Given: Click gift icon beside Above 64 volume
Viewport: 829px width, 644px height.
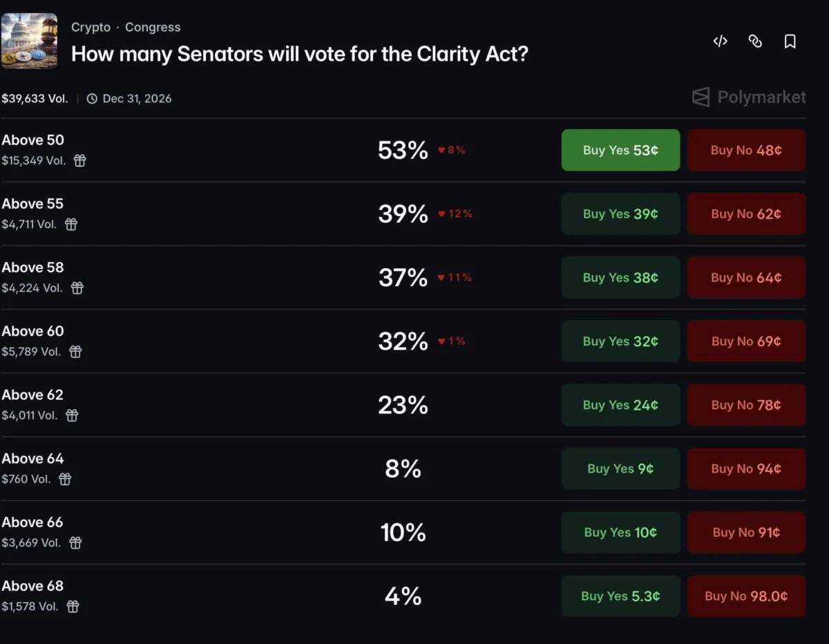Looking at the screenshot, I should click(x=65, y=479).
